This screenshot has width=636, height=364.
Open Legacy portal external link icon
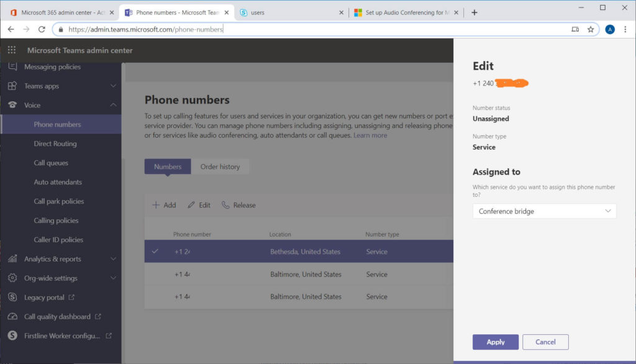(x=71, y=297)
